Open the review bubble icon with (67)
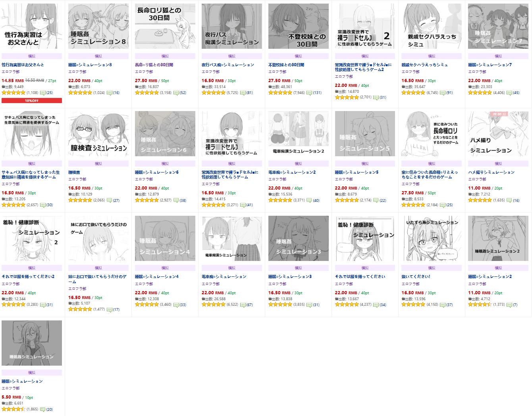 click(243, 305)
